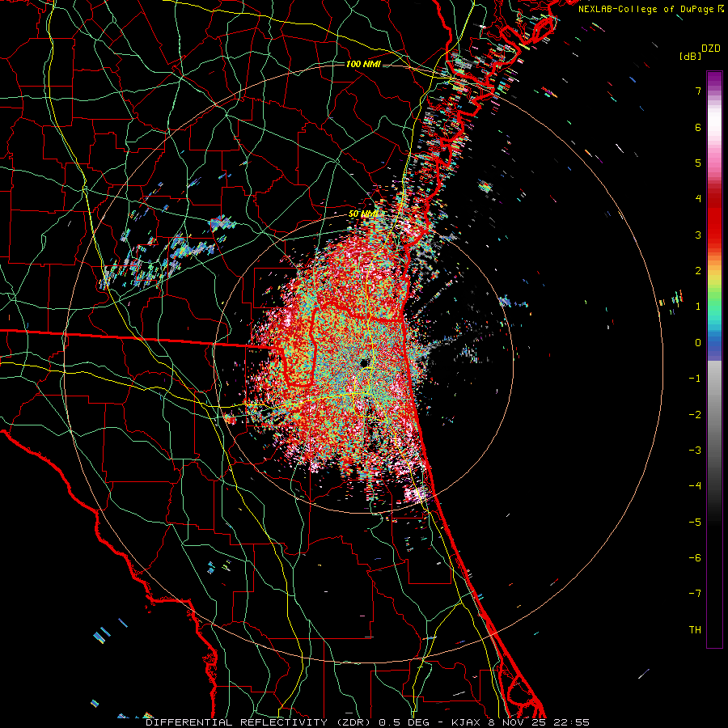728x728 pixels.
Task: Click the 0.5 DEG elevation text
Action: pyautogui.click(x=404, y=722)
